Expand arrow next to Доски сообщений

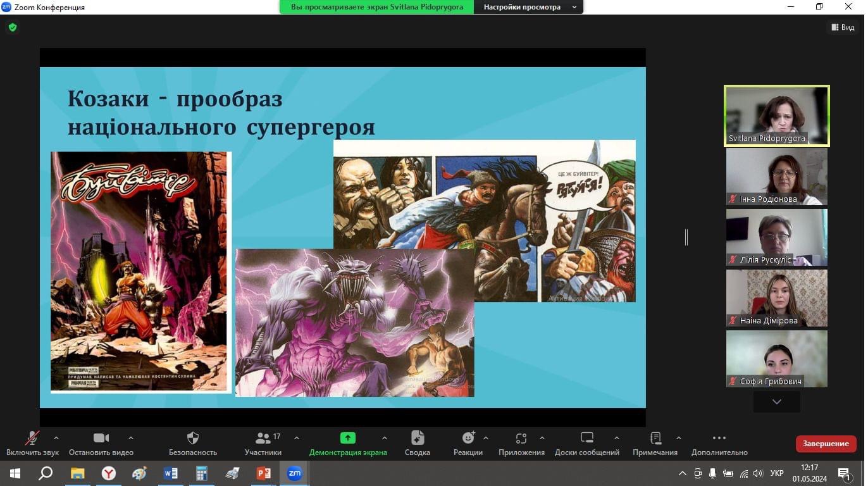(617, 438)
